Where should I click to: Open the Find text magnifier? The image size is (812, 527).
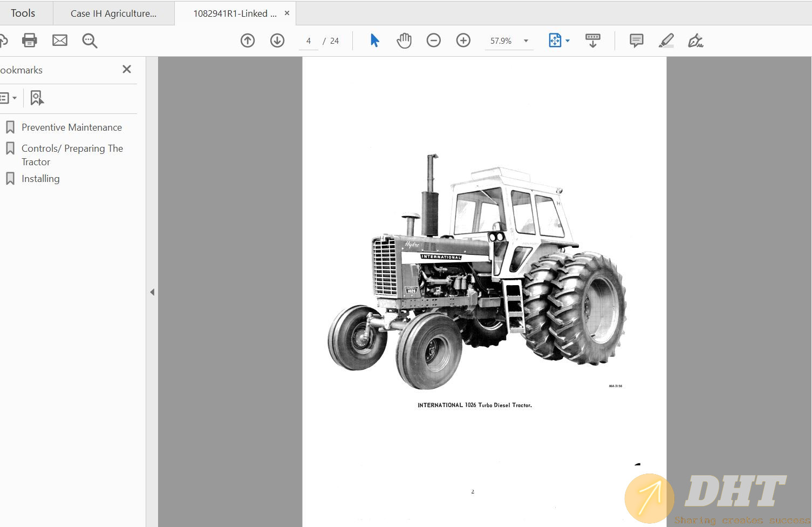[90, 40]
